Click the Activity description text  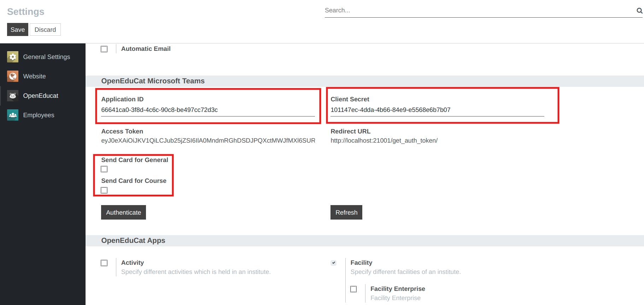point(196,272)
